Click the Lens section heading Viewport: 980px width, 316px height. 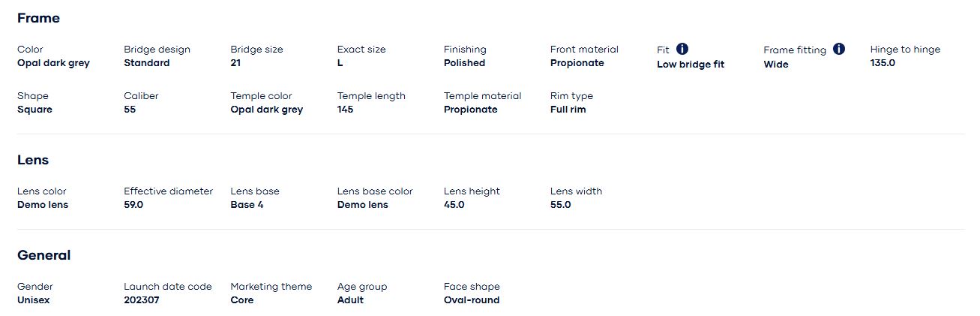point(33,160)
